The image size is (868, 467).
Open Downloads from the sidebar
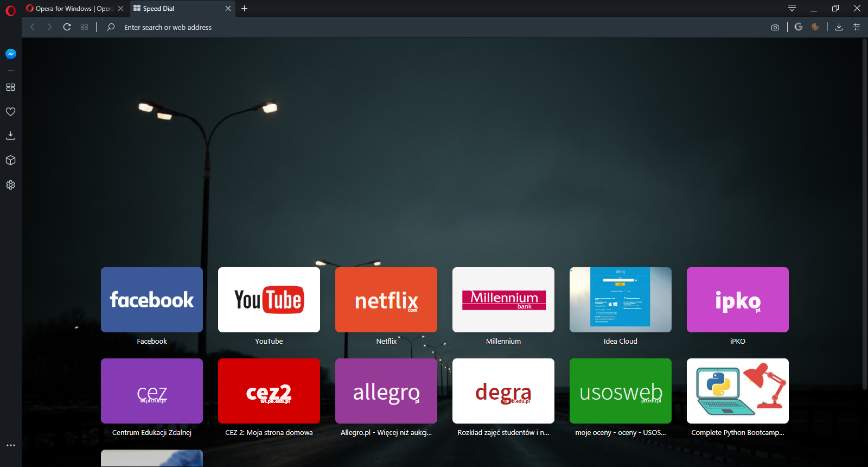(10, 135)
